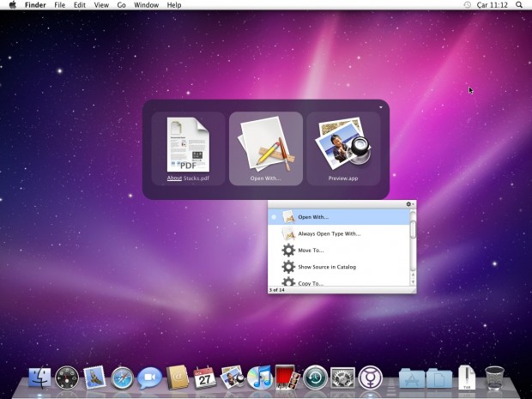Screen dimensions: 532x399
Task: Open the View menu
Action: 101,5
